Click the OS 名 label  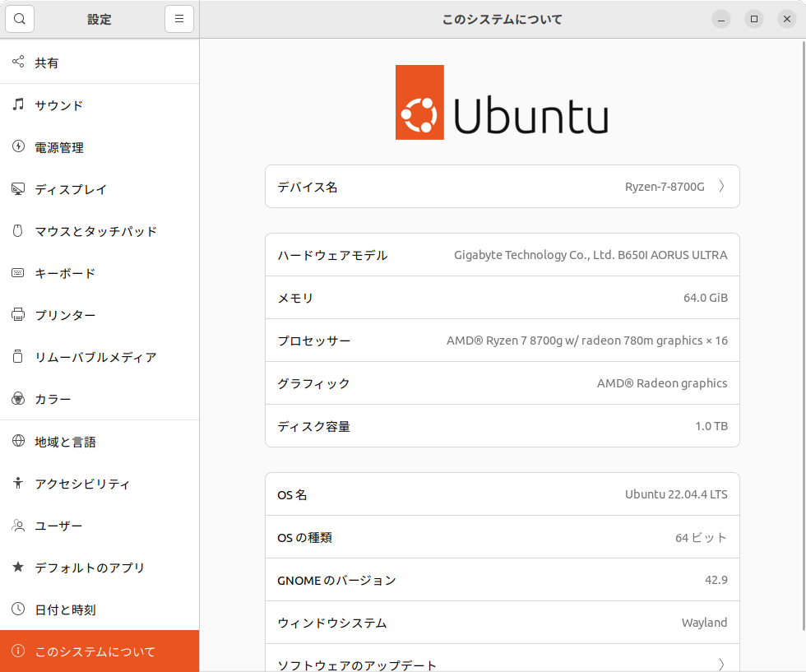point(292,494)
